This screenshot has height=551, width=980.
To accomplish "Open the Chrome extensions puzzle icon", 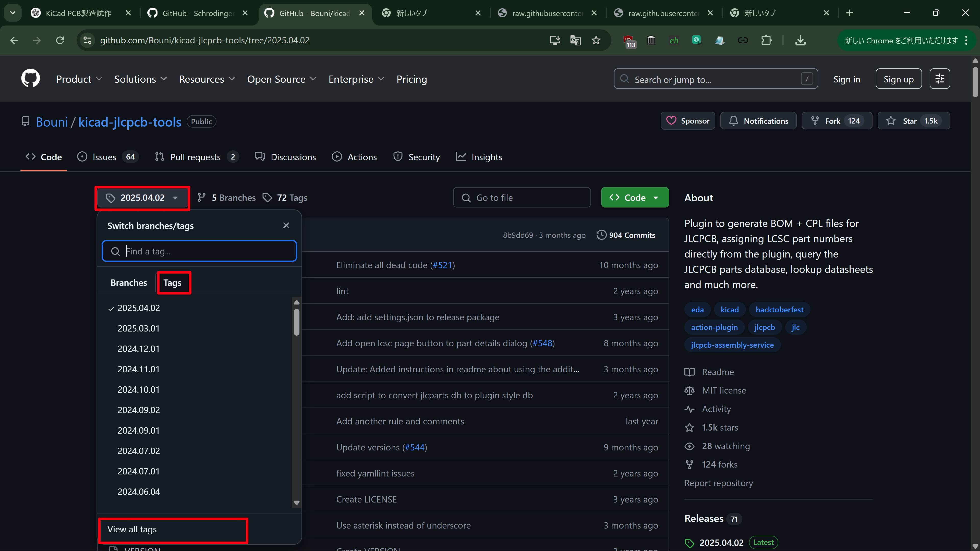I will click(766, 40).
